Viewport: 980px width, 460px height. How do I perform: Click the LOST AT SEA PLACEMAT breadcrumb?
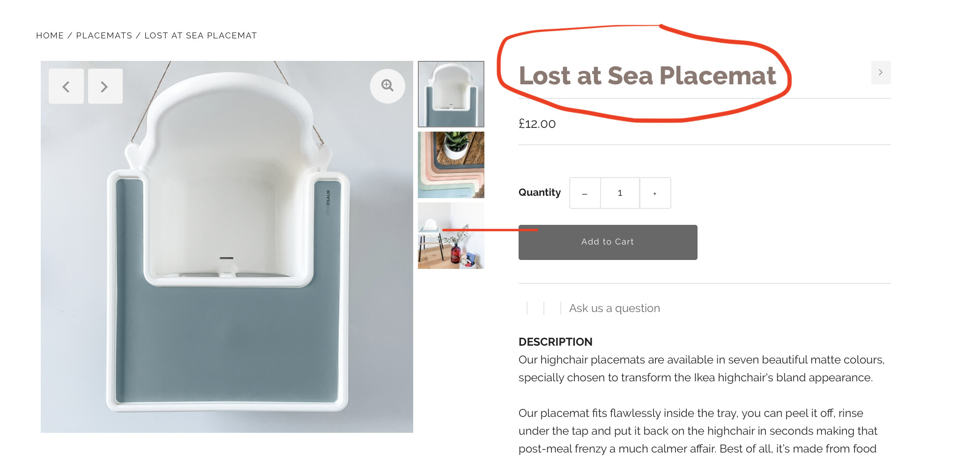point(200,36)
